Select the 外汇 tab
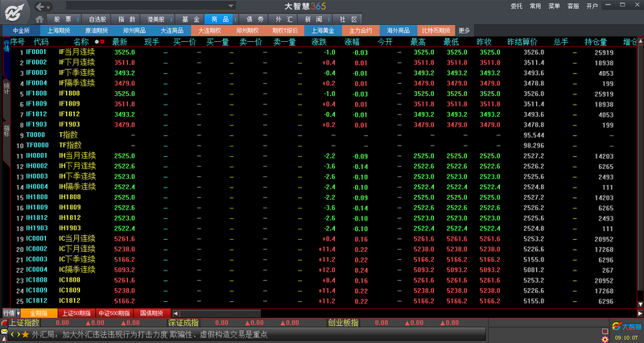 pos(284,19)
